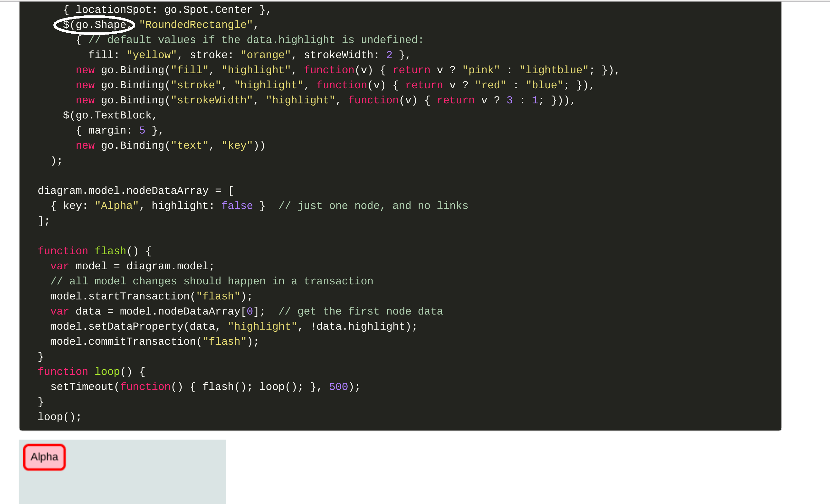Click the "yellow" fill value in code
Viewport: 830px width, 504px height.
point(151,55)
